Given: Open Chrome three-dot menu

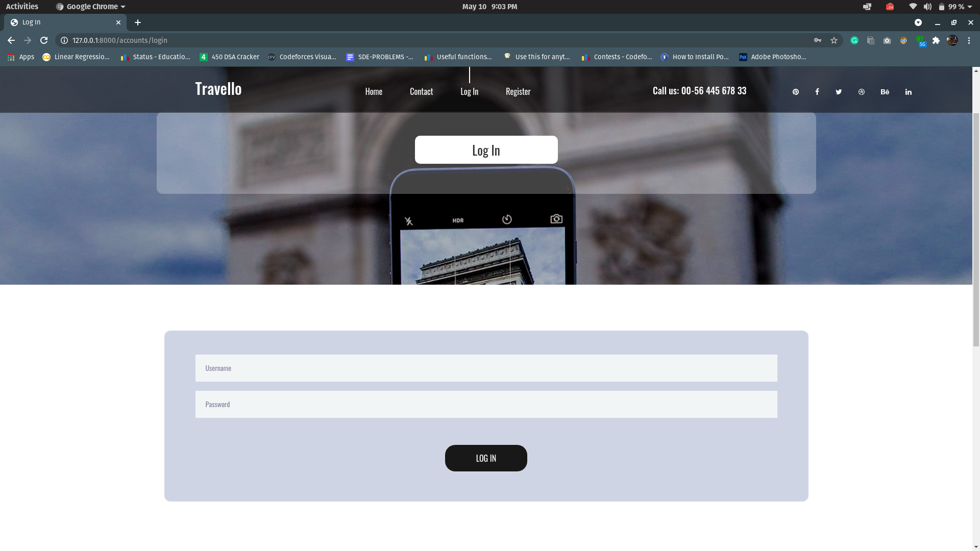Looking at the screenshot, I should pyautogui.click(x=969, y=40).
